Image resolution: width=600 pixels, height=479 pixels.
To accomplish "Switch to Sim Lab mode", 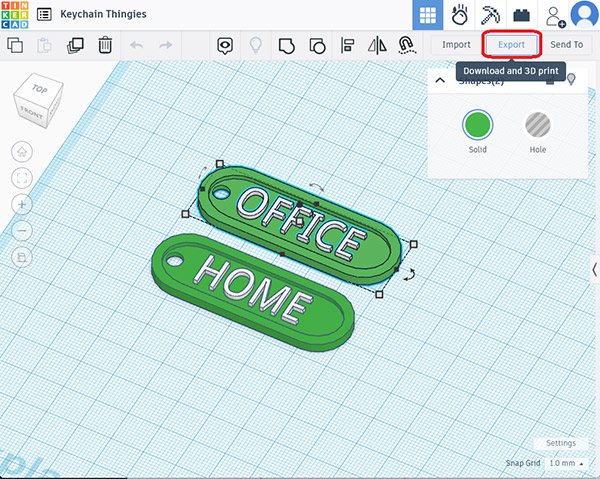I will click(460, 15).
